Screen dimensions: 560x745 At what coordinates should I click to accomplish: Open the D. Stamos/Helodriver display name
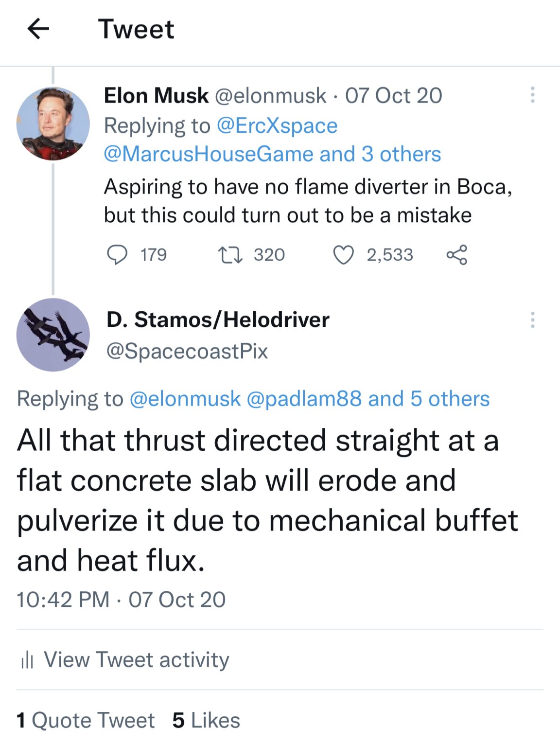pos(218,319)
